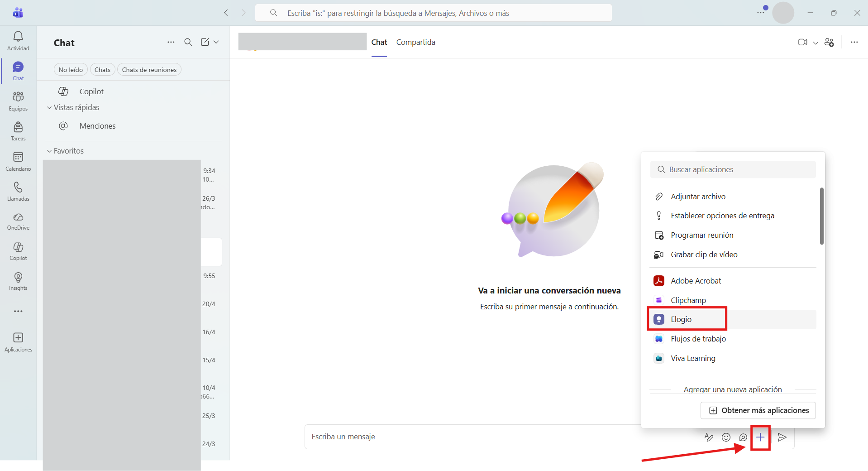Open the Actividad notifications view
The width and height of the screenshot is (868, 471).
pyautogui.click(x=18, y=41)
